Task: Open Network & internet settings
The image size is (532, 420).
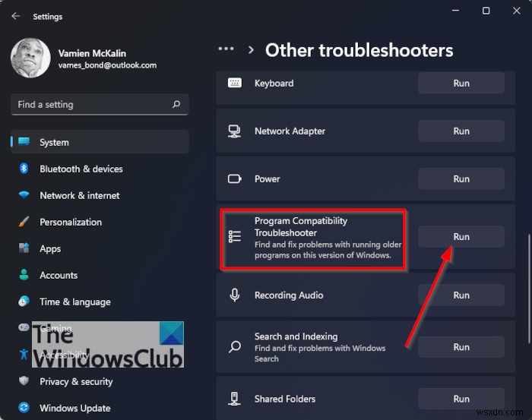Action: coord(100,195)
